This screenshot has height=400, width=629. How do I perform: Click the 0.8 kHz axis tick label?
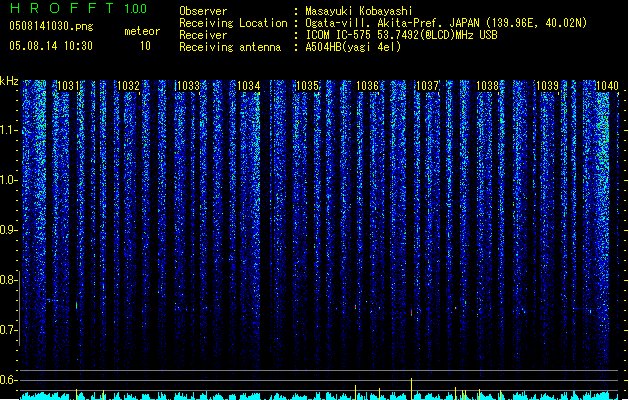click(x=6, y=280)
